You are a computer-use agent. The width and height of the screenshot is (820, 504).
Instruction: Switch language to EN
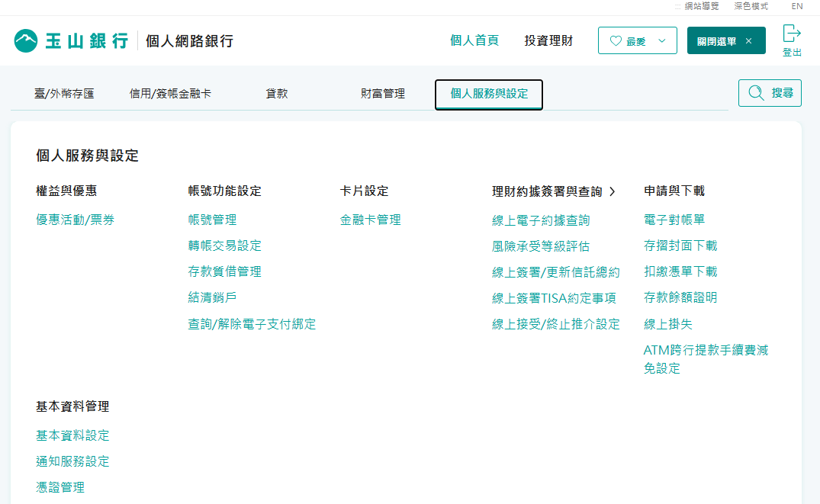point(797,6)
